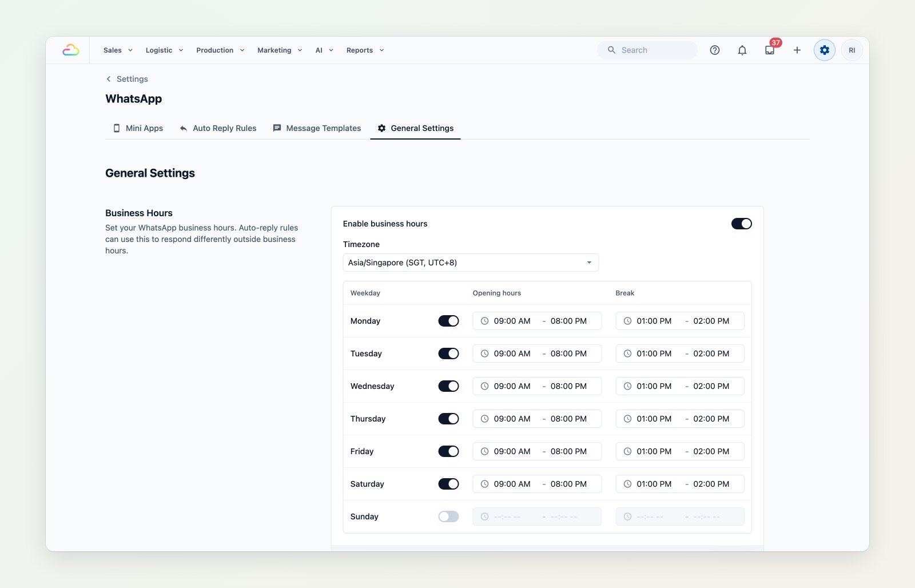Click the magnifier icon in search bar
915x588 pixels.
tap(611, 50)
